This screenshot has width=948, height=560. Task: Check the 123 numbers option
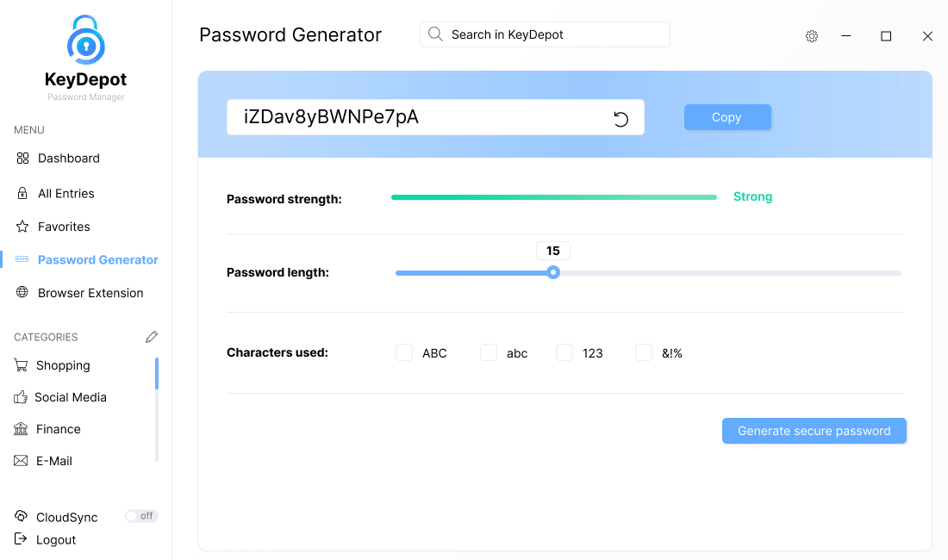[x=564, y=352]
